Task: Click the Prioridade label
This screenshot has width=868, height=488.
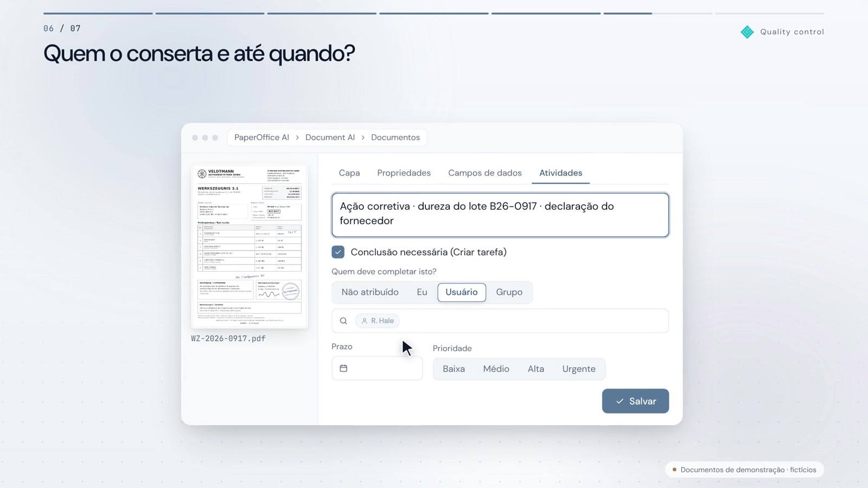Action: click(x=452, y=349)
